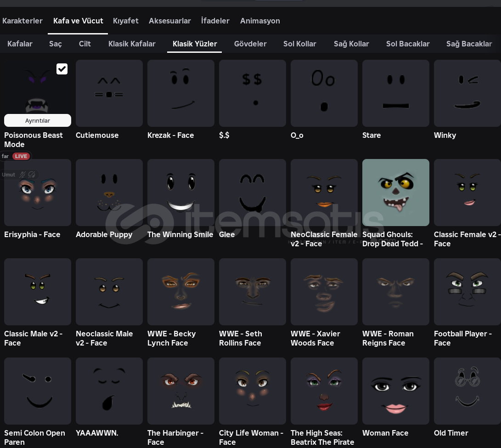Select The Harbinger face thumbnail
This screenshot has height=448, width=501.
pyautogui.click(x=180, y=391)
